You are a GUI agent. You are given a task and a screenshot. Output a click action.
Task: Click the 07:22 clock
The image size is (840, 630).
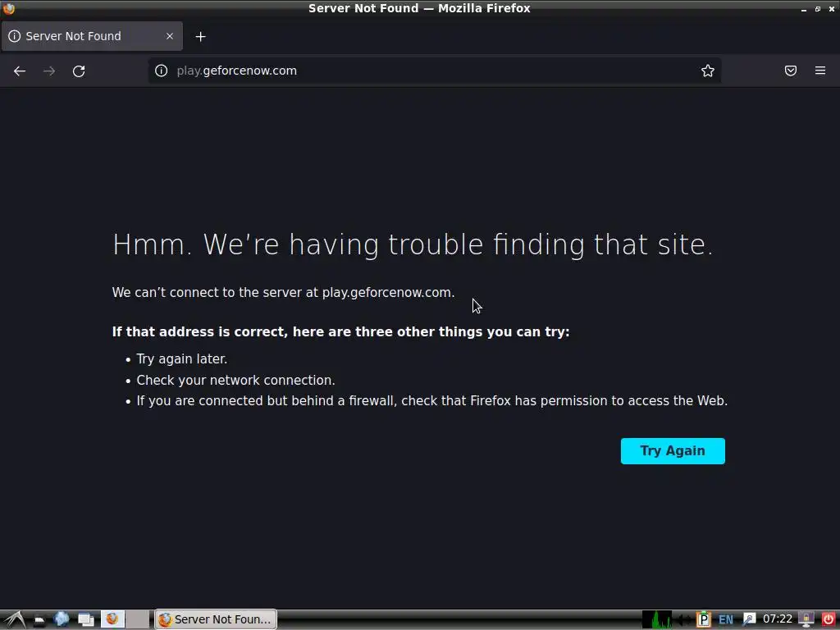tap(778, 619)
